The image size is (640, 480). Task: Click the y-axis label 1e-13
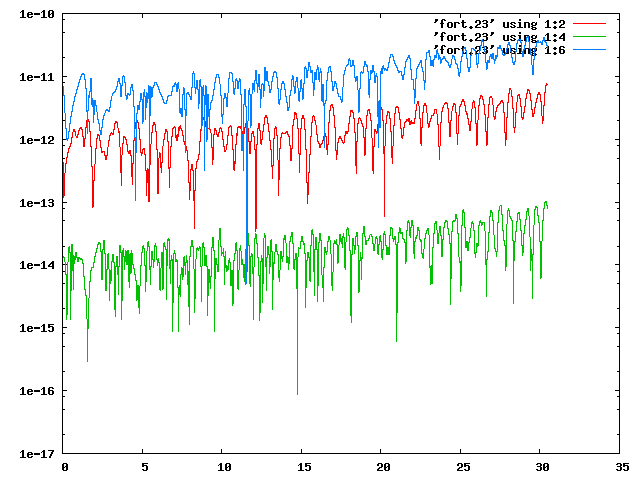37,203
